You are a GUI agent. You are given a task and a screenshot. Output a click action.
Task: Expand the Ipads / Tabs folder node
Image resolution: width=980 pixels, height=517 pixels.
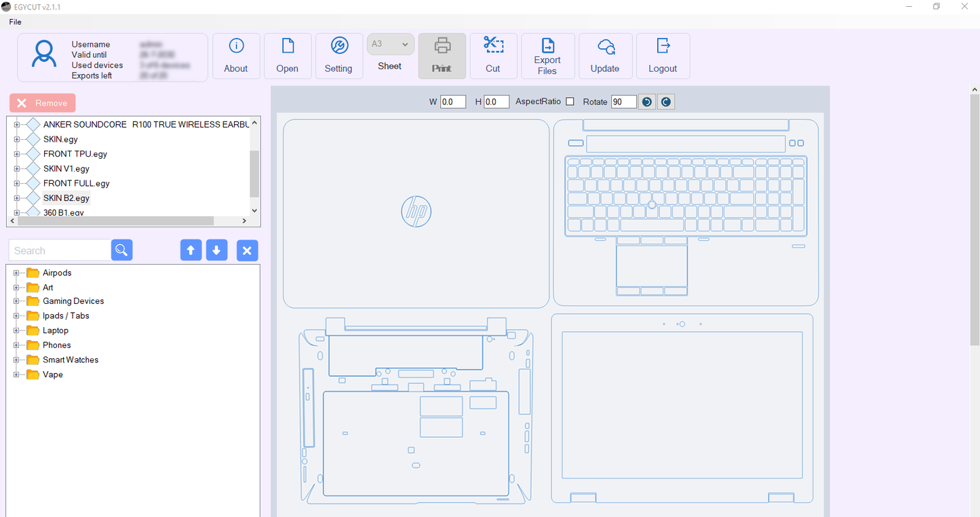click(x=16, y=316)
